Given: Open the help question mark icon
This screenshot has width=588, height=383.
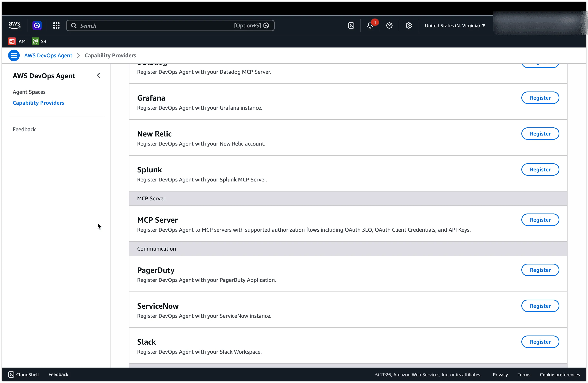Looking at the screenshot, I should [x=389, y=25].
